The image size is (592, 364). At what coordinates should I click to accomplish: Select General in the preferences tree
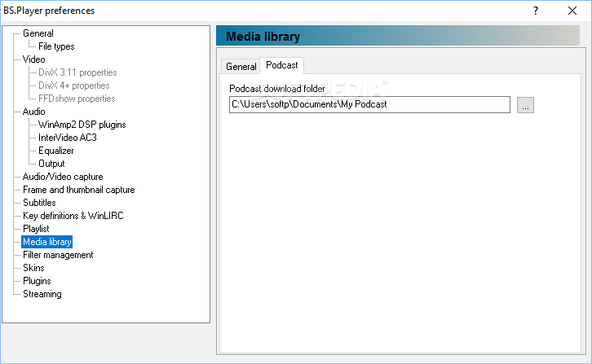click(x=38, y=33)
